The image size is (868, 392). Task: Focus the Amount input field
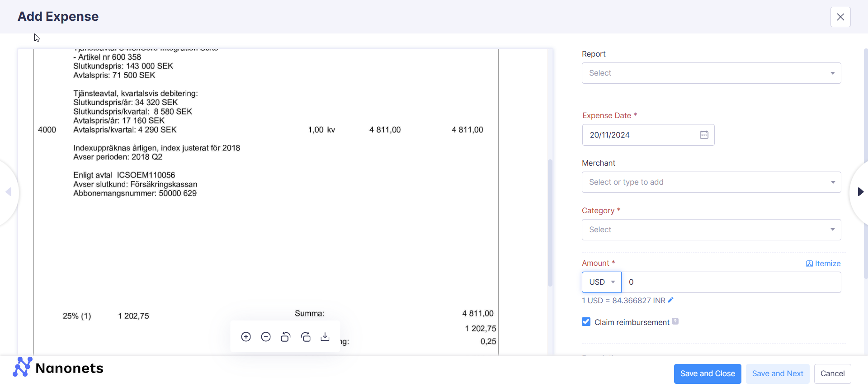point(731,282)
